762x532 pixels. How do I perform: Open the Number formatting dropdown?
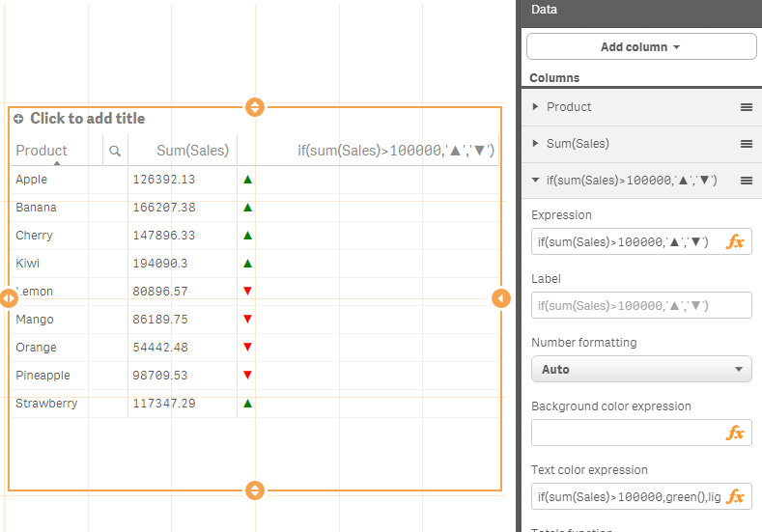pos(641,370)
